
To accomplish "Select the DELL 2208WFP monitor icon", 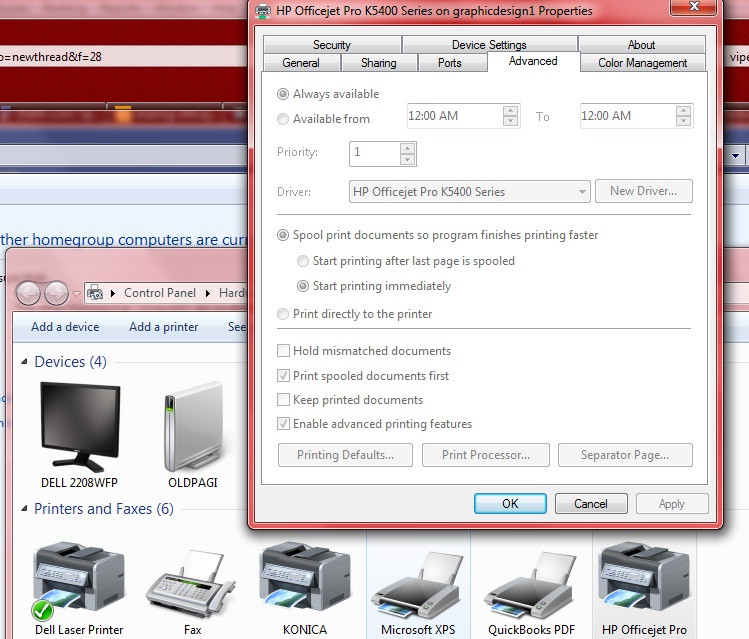I will (x=80, y=427).
